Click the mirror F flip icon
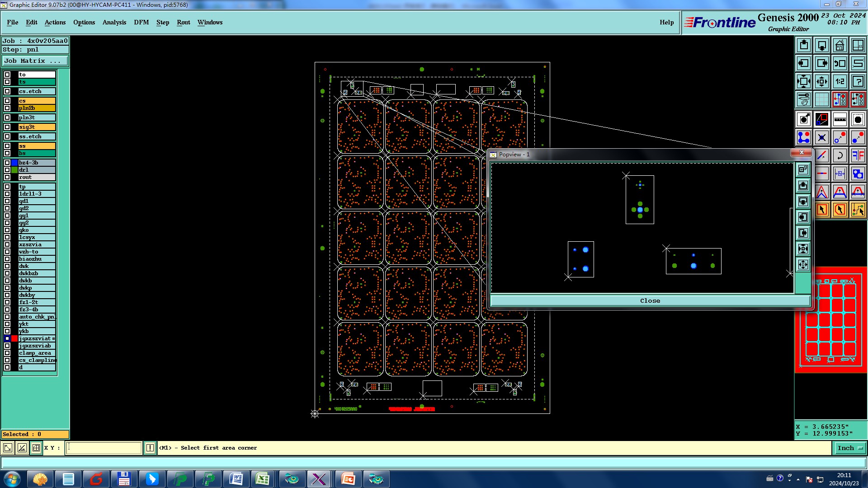This screenshot has height=488, width=868. coord(858,155)
